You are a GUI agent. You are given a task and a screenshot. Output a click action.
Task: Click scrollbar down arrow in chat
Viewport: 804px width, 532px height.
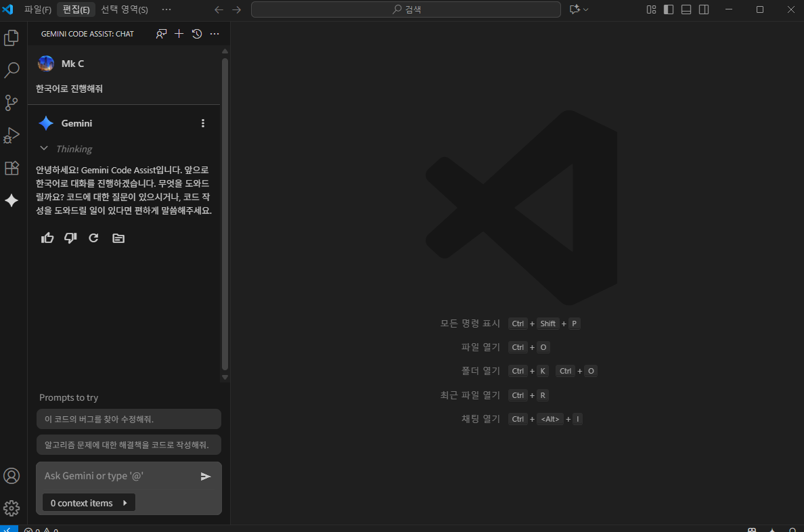click(x=225, y=377)
